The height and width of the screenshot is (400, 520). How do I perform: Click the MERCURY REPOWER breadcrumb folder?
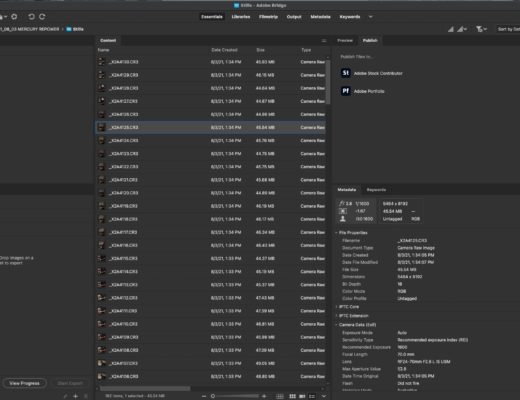pos(30,29)
